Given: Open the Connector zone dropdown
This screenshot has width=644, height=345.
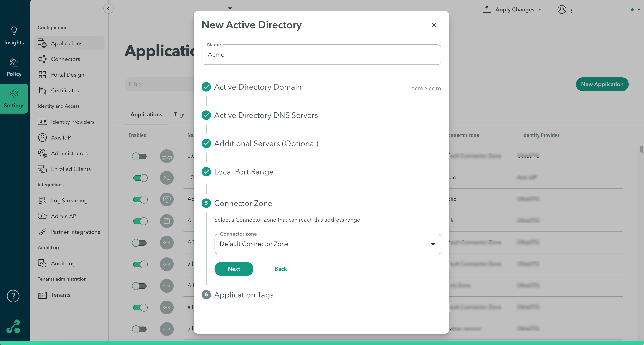Looking at the screenshot, I should tap(328, 244).
